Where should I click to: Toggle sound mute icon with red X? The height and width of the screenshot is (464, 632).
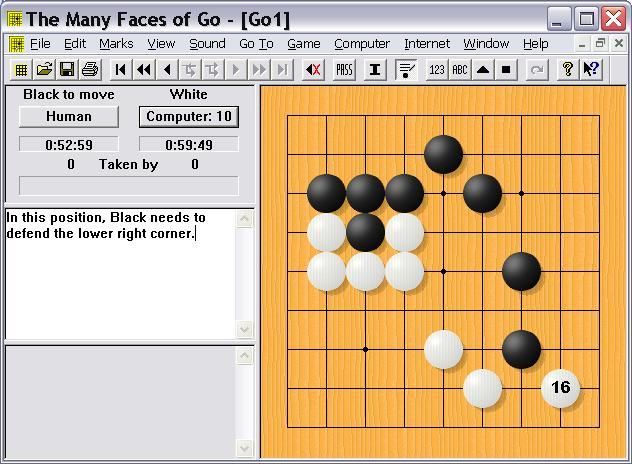[313, 69]
